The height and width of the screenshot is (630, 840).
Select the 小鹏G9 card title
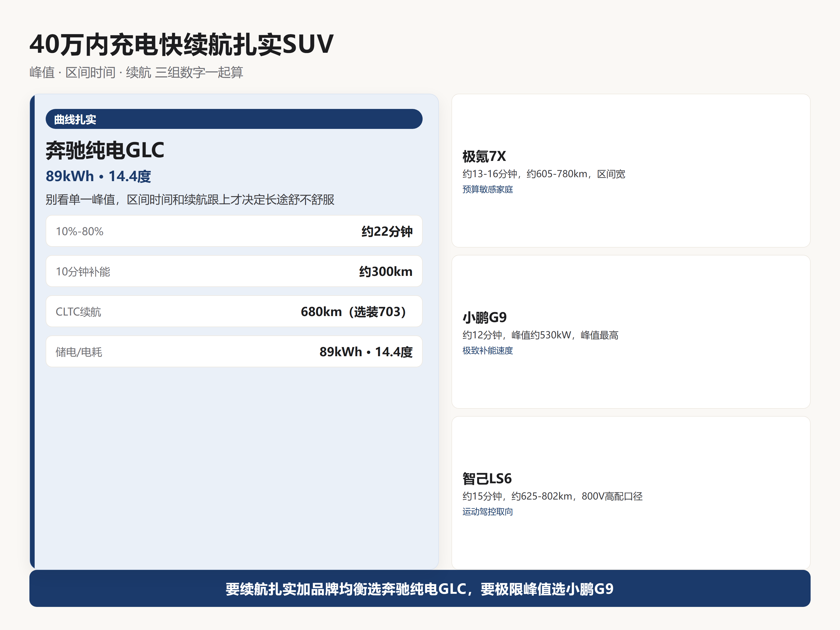(485, 317)
